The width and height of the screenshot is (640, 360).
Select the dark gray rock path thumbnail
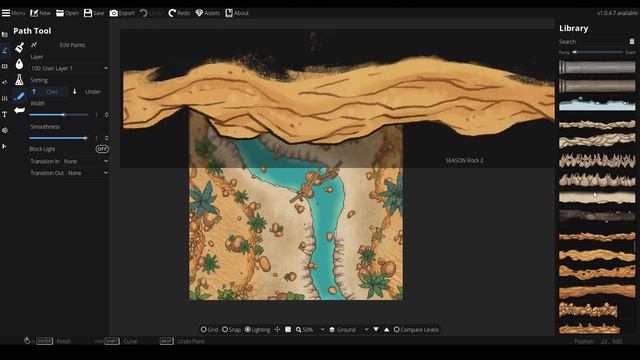coord(597,216)
